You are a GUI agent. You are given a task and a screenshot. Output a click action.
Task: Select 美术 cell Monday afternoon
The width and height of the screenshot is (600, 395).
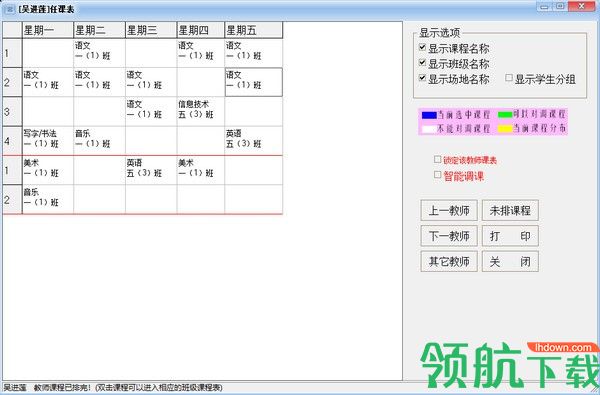tap(48, 170)
